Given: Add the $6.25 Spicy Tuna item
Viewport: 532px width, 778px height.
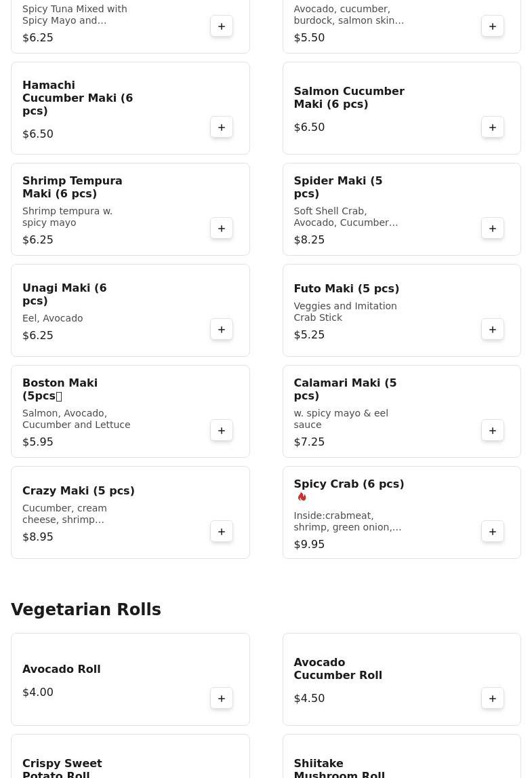Looking at the screenshot, I should click(x=222, y=26).
